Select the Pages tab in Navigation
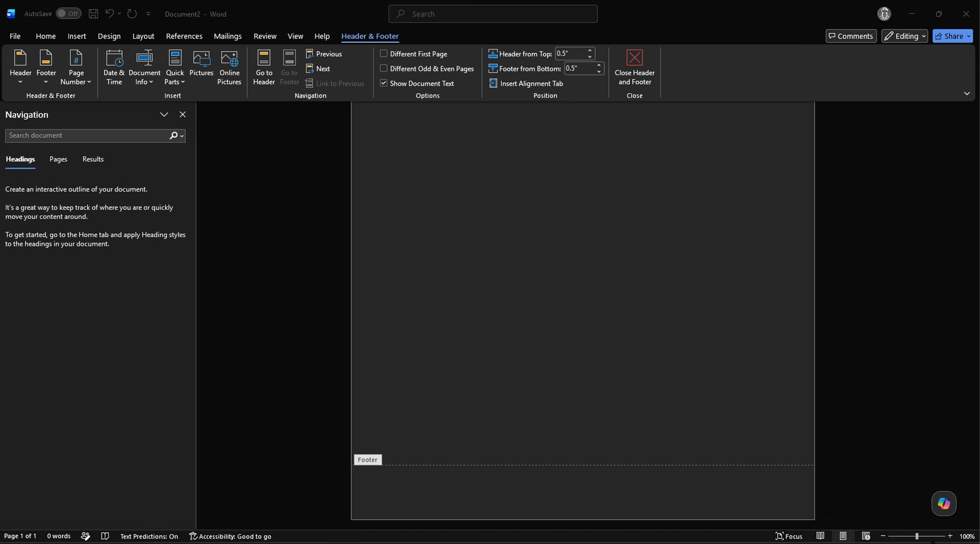The image size is (980, 544). [x=58, y=159]
